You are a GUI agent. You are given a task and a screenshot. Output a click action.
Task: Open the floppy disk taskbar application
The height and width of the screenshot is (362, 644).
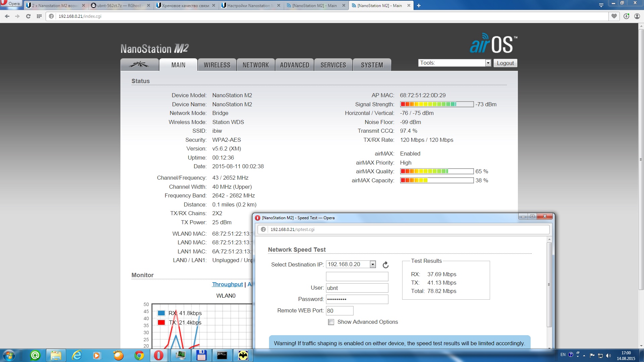[201, 355]
